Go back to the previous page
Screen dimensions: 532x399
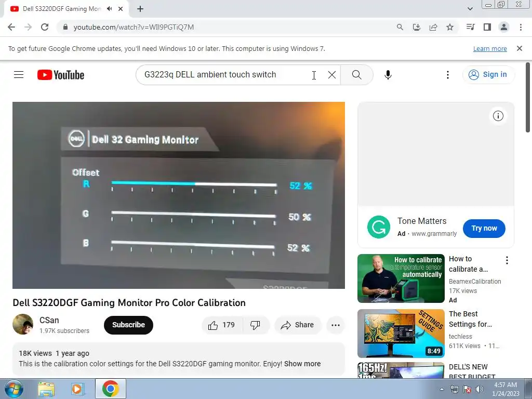[x=11, y=27]
